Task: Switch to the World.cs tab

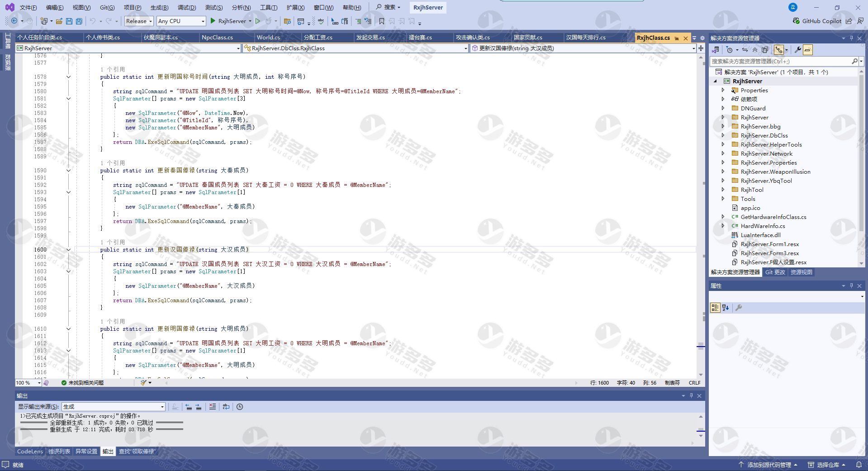Action: coord(268,38)
